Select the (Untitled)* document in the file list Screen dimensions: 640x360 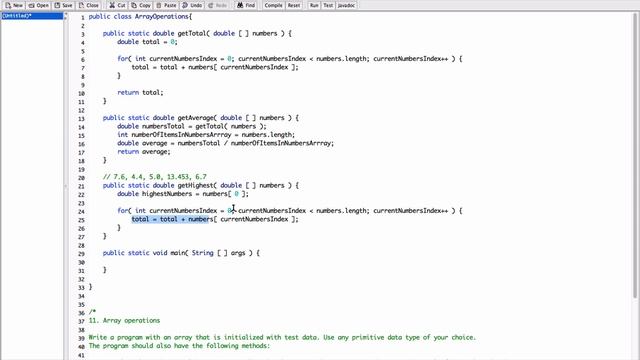pyautogui.click(x=32, y=16)
